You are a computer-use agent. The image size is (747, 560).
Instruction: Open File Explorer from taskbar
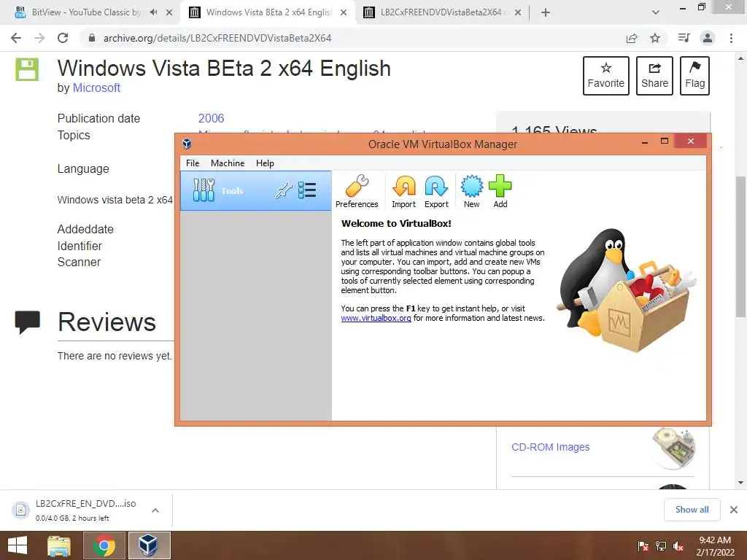tap(59, 545)
